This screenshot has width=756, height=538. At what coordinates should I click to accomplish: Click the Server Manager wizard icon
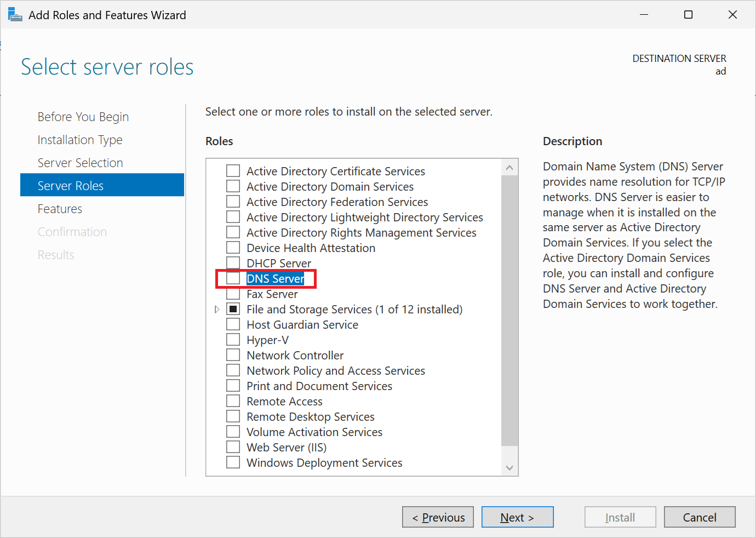coord(14,14)
